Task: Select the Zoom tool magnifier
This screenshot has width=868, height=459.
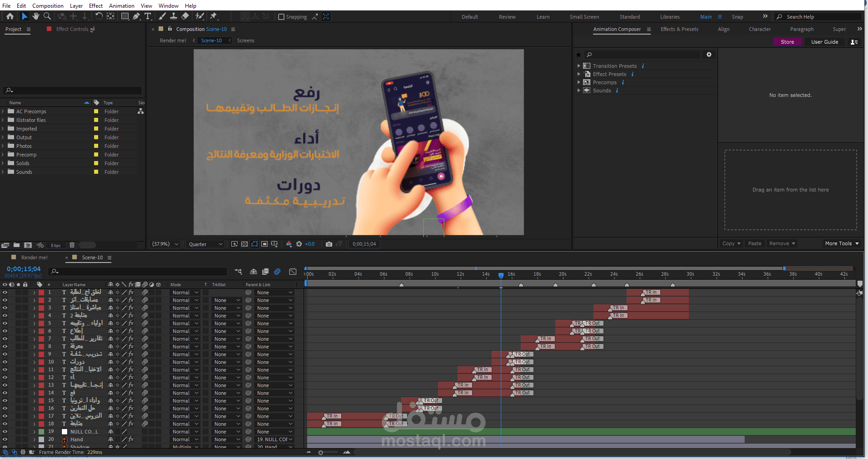Action: (x=47, y=16)
